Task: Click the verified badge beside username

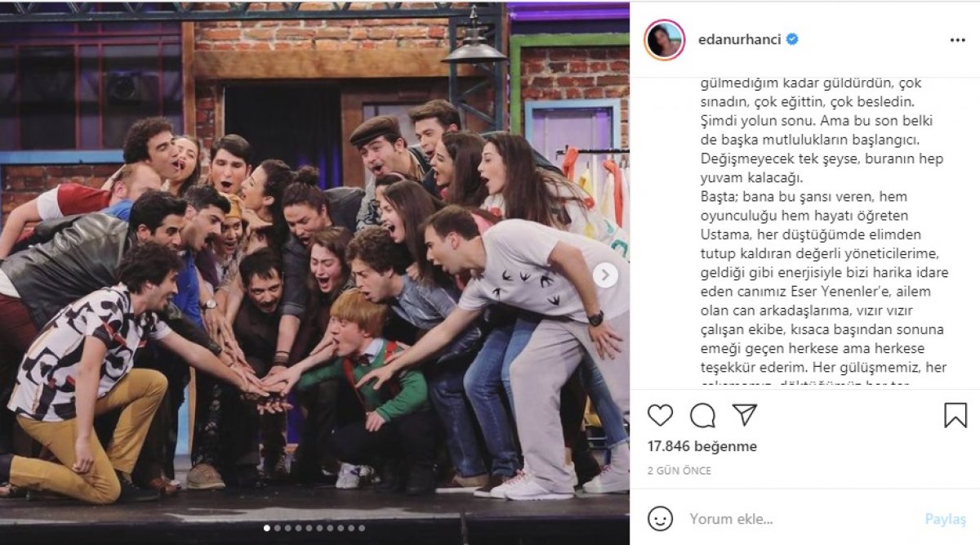Action: pos(792,39)
